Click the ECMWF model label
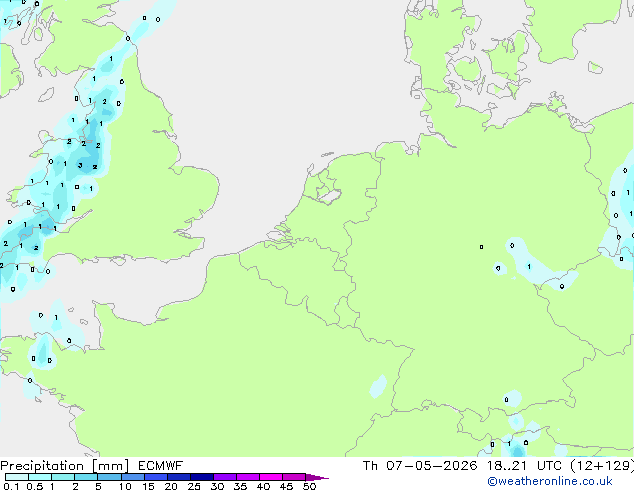This screenshot has height=490, width=634. (x=161, y=466)
